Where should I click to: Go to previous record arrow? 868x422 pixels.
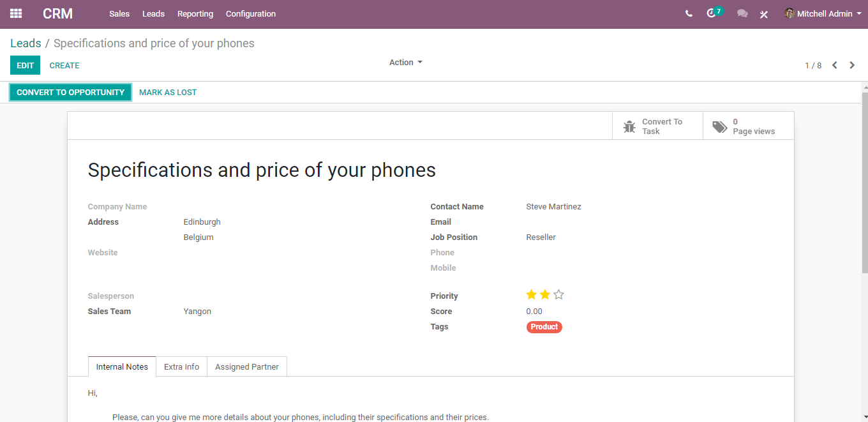click(834, 65)
